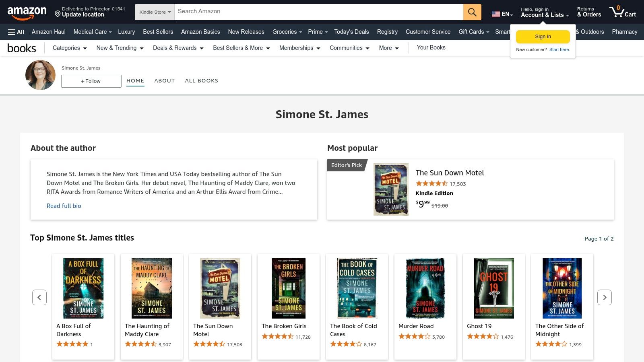Click star rating of Murder Road
Viewport: 644px width, 362px height.
coord(415,337)
